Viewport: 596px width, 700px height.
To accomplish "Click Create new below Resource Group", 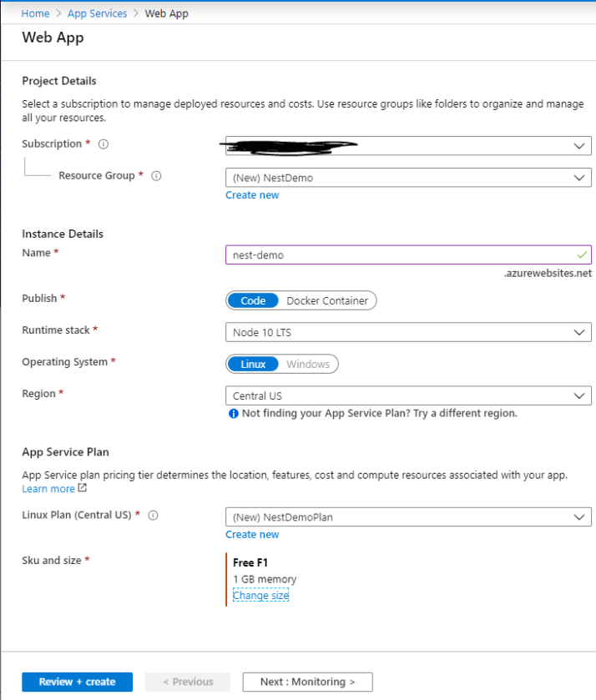I will coord(252,194).
